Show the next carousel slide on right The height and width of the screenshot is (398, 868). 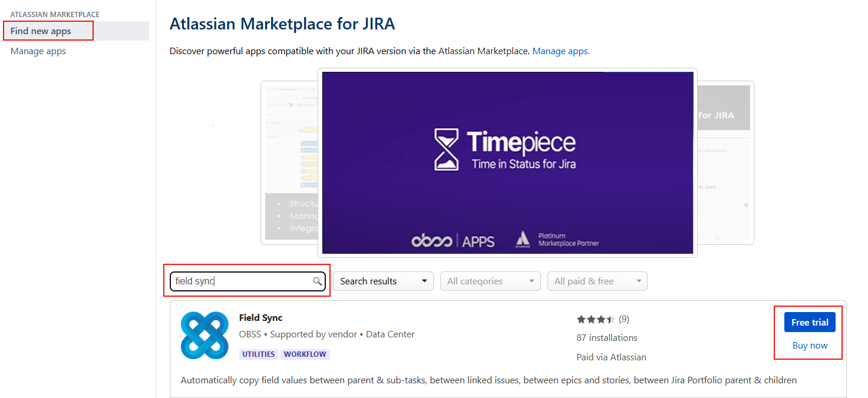point(725,162)
